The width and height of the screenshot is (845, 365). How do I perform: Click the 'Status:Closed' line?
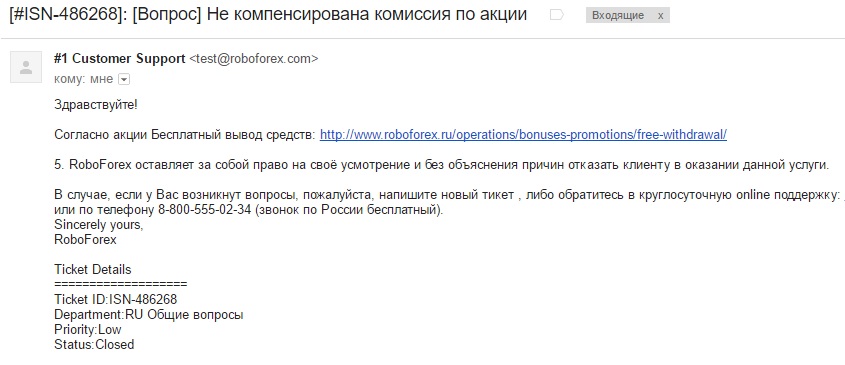(x=94, y=345)
